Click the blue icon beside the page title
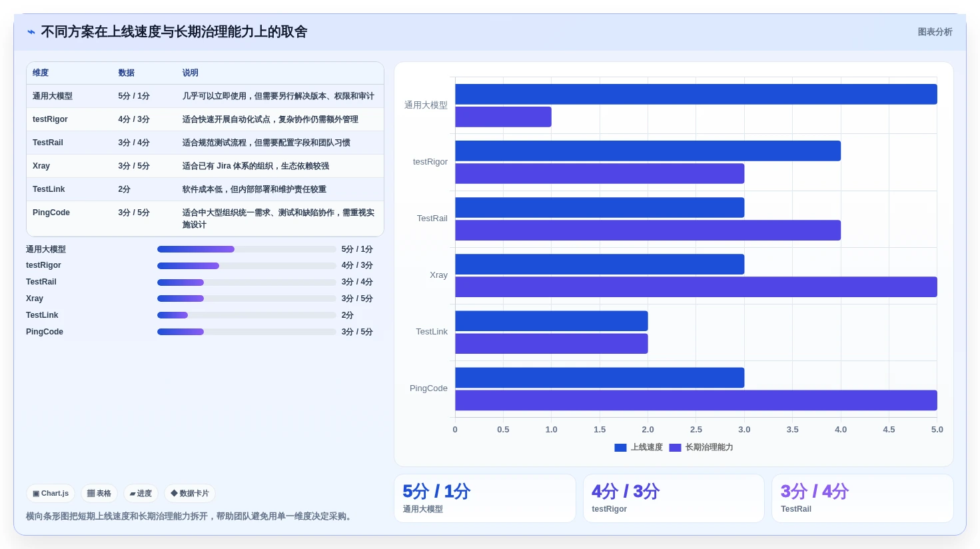 (31, 32)
